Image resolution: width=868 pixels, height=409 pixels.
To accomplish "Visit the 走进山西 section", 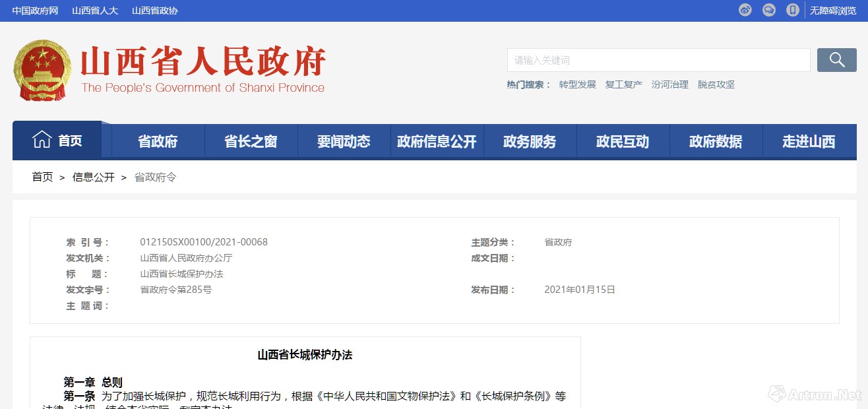I will (x=809, y=141).
